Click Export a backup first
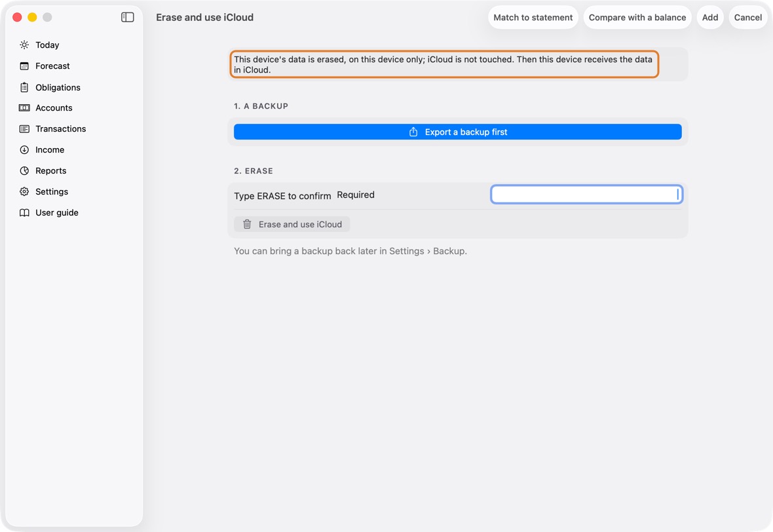773x532 pixels. [x=457, y=132]
